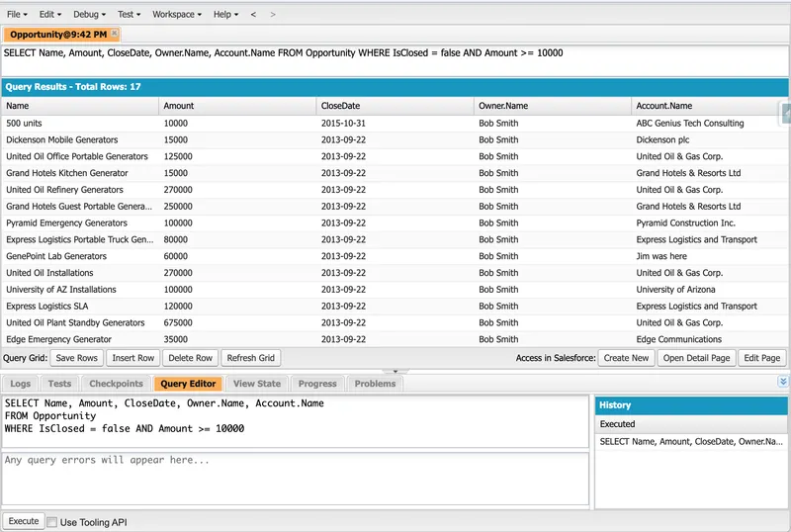Select United Oil Office Portable Generators cell

[80, 156]
